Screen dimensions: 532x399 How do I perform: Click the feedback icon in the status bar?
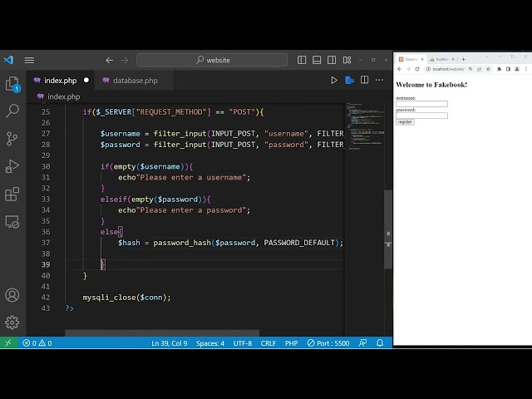point(362,343)
